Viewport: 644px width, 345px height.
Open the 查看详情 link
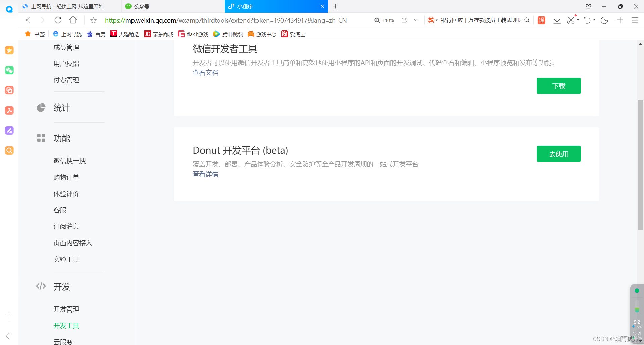(205, 174)
